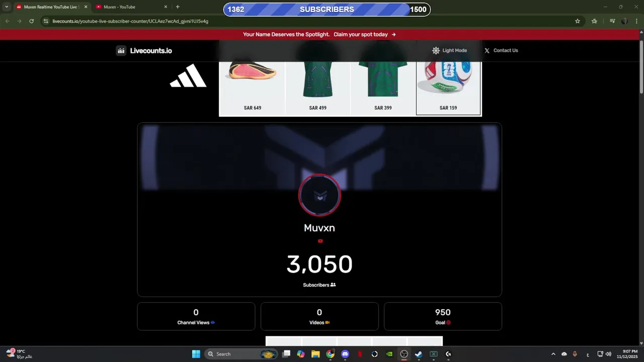Image resolution: width=644 pixels, height=362 pixels.
Task: Open Logitech G HUB on taskbar
Action: 448,354
